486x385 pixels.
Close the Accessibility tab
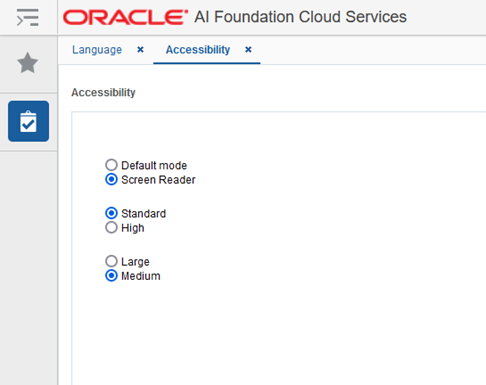(x=248, y=50)
